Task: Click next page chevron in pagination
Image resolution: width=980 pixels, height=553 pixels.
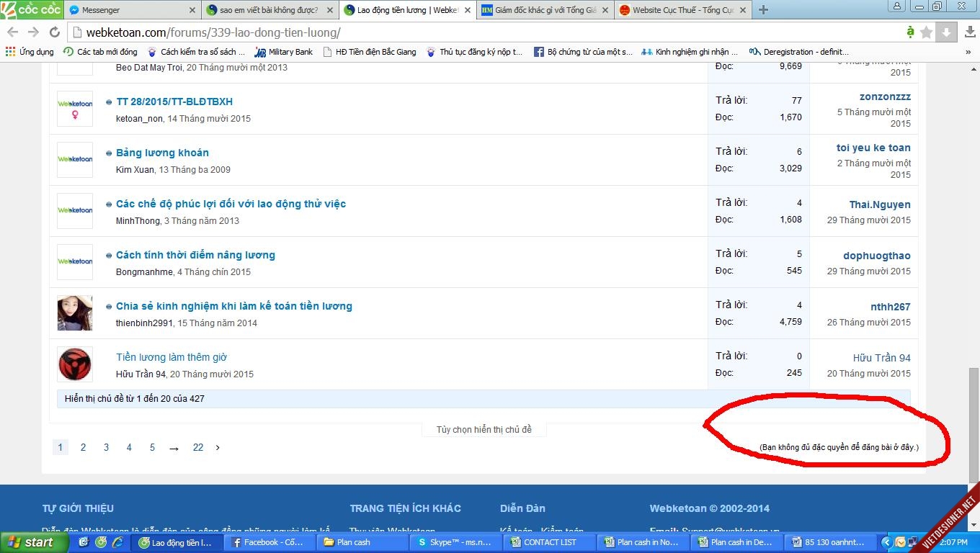Action: (218, 448)
